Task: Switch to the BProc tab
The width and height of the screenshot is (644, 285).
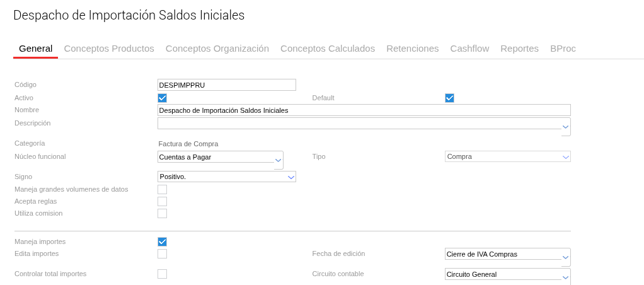Action: click(562, 49)
